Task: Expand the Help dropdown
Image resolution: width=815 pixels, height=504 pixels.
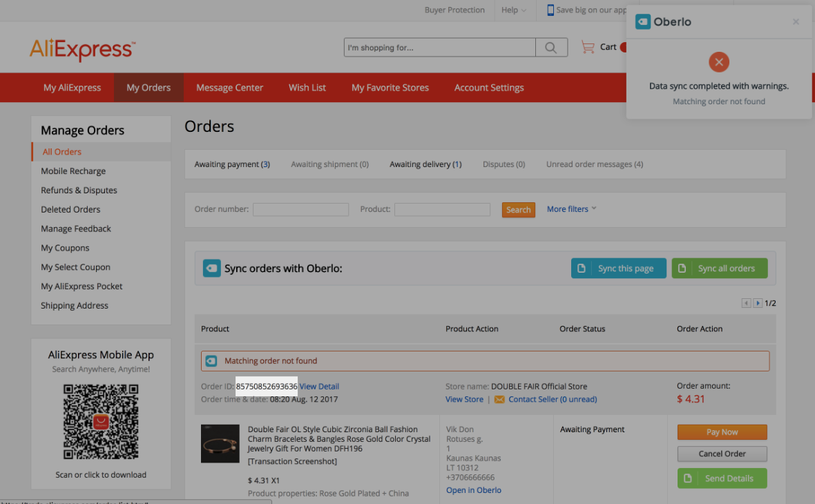Action: click(514, 10)
